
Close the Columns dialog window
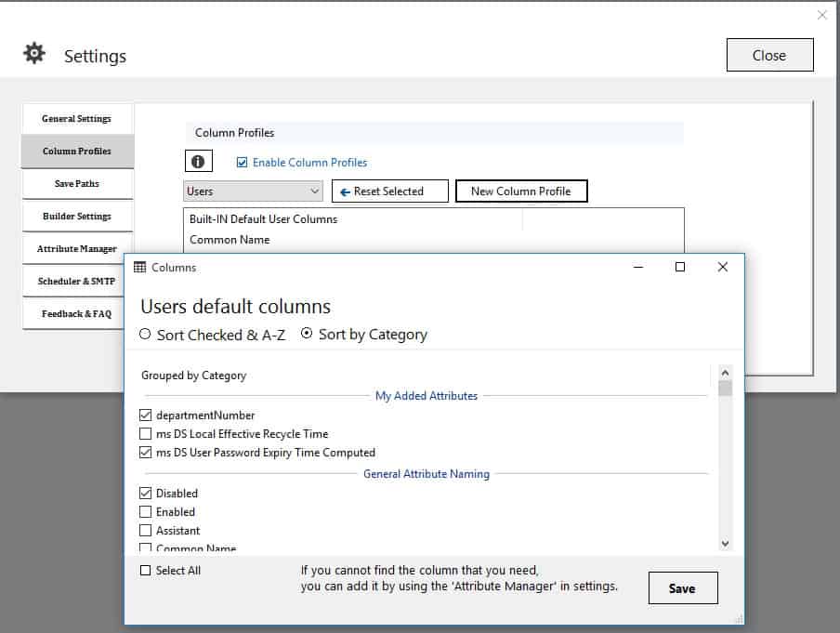[723, 267]
